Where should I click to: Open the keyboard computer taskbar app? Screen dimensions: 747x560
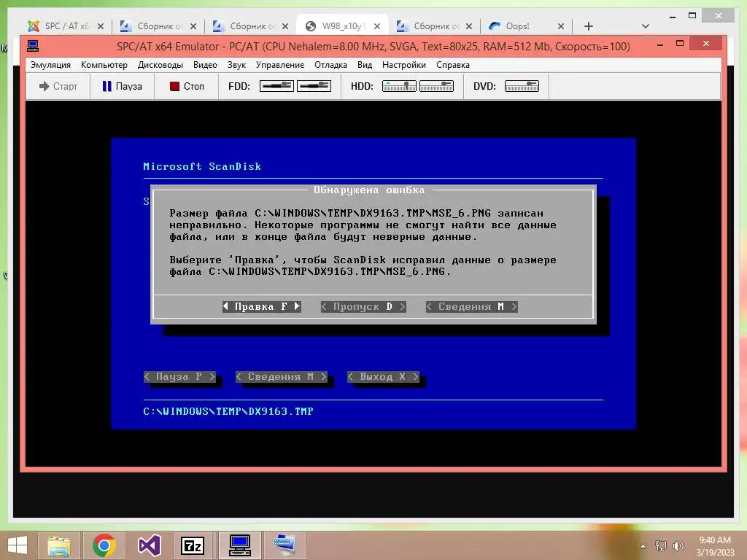(285, 545)
